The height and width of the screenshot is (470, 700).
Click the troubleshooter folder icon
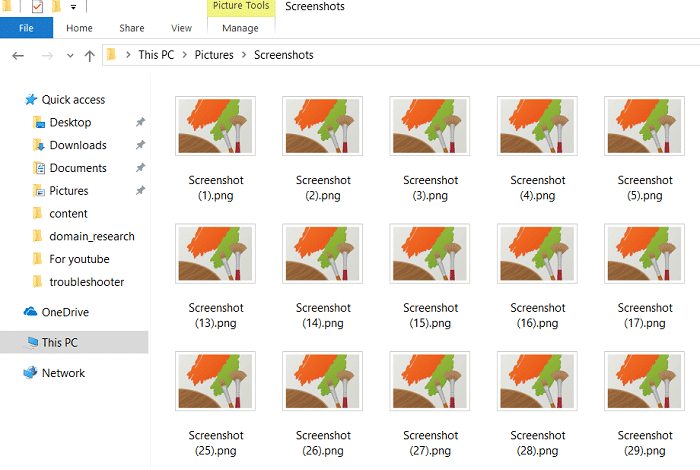[x=38, y=282]
